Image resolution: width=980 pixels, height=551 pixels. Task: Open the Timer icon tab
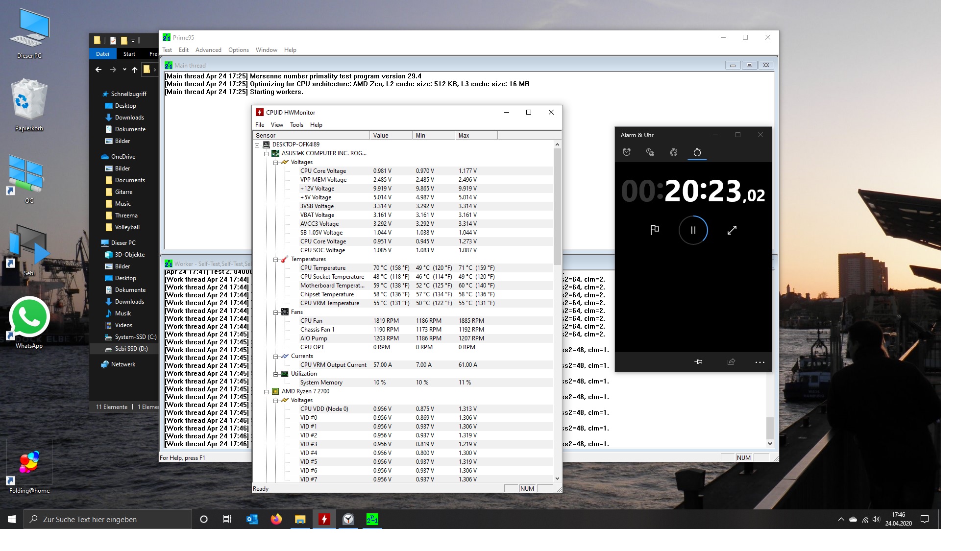[674, 152]
